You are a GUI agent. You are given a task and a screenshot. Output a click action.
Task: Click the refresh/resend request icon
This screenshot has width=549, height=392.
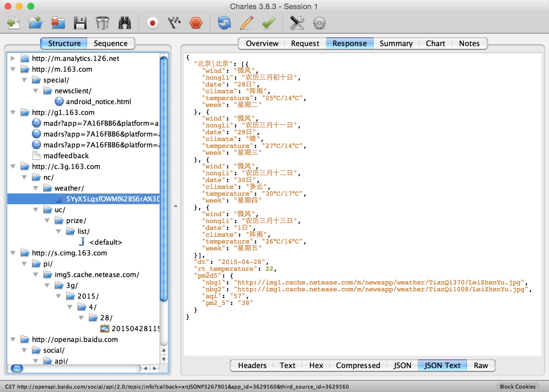(x=226, y=23)
